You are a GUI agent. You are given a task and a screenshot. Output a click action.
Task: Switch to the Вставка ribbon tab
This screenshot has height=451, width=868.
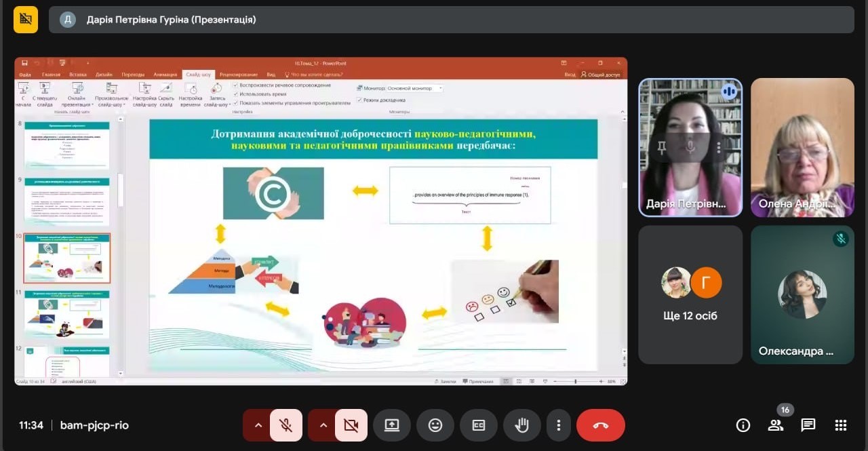pos(78,75)
